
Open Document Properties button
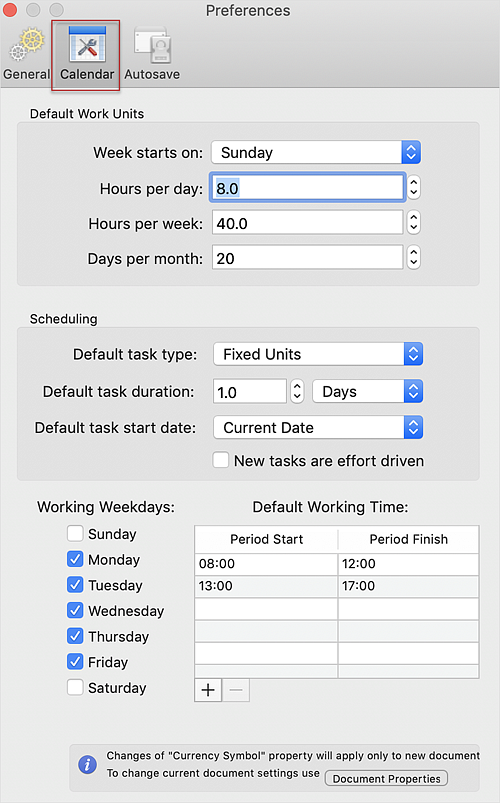coord(386,778)
